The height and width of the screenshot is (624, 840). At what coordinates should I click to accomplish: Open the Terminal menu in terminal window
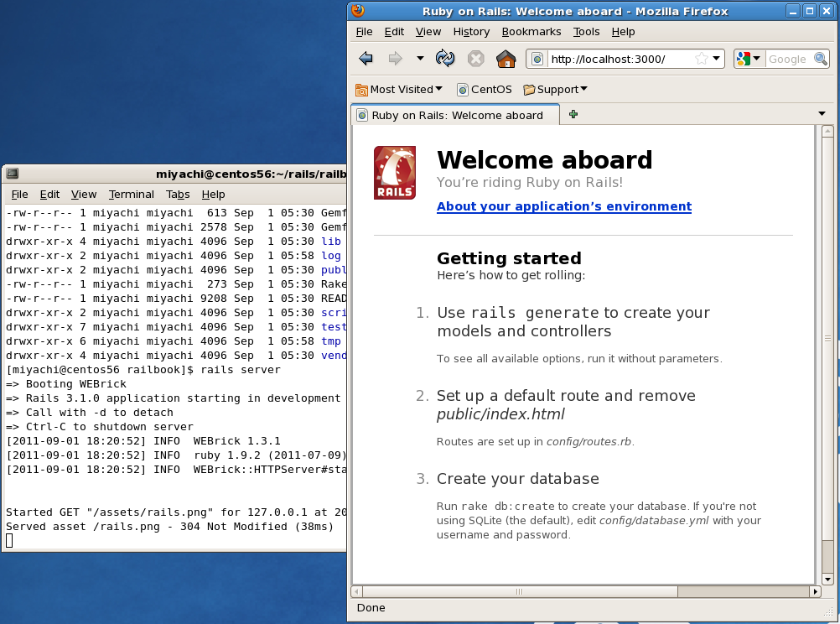click(132, 194)
